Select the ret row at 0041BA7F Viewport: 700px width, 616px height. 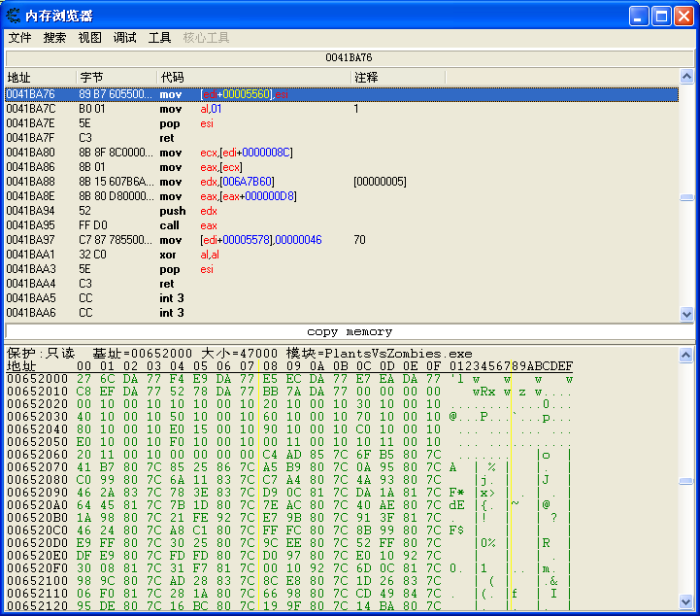(x=342, y=138)
